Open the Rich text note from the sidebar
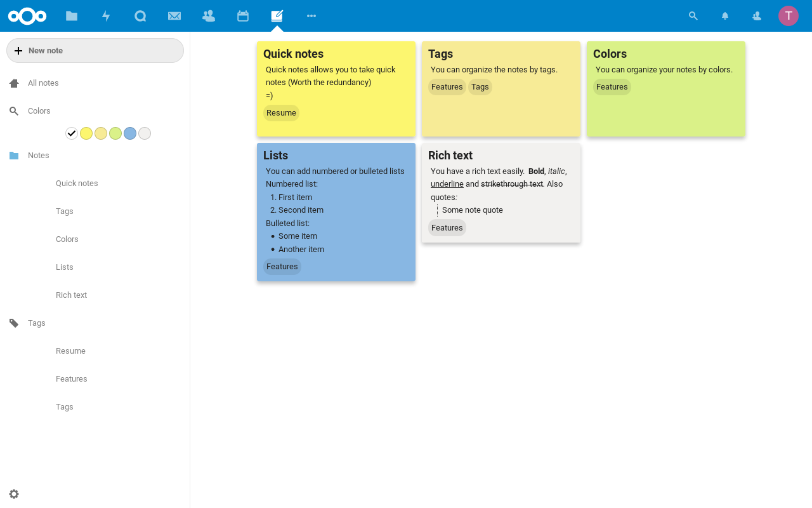 (x=71, y=295)
